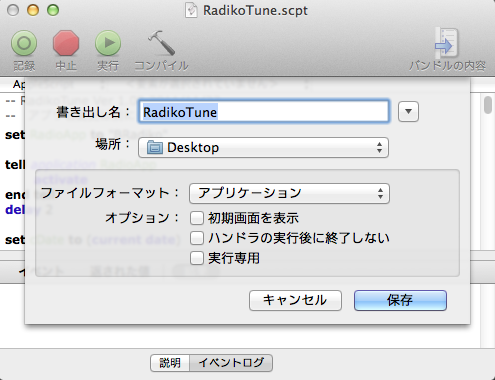Click the 保存 button

(x=400, y=300)
